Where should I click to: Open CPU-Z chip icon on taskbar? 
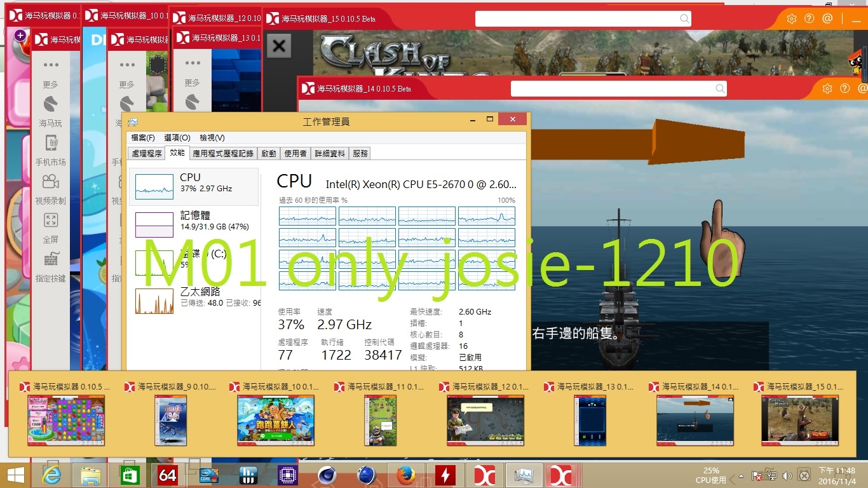(x=288, y=475)
